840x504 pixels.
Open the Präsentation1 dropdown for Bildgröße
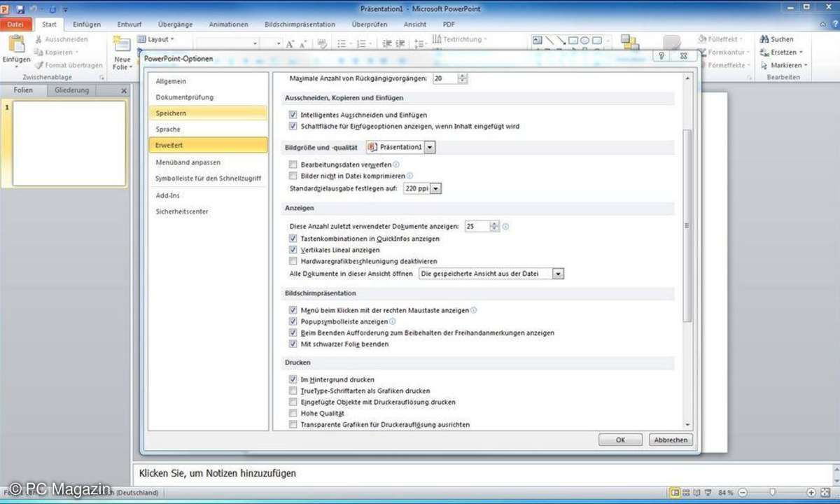(430, 148)
